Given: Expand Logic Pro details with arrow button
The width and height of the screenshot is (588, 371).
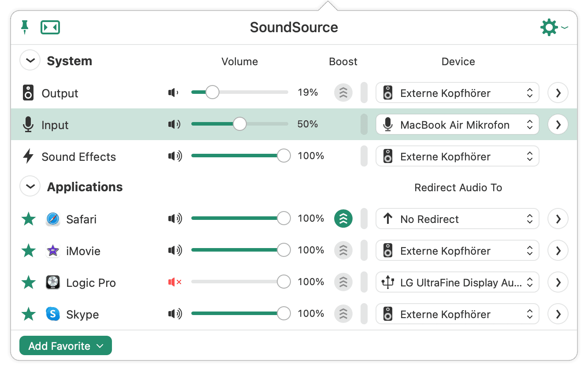Looking at the screenshot, I should (558, 282).
